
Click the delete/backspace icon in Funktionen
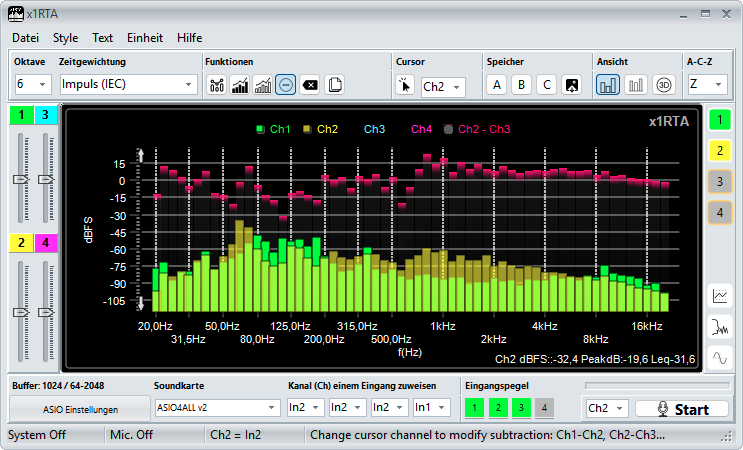(x=310, y=85)
